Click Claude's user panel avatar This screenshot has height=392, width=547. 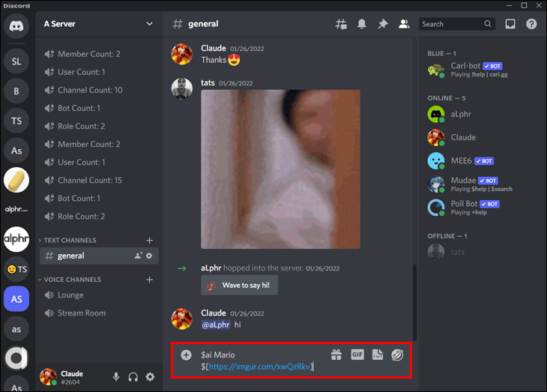click(48, 377)
